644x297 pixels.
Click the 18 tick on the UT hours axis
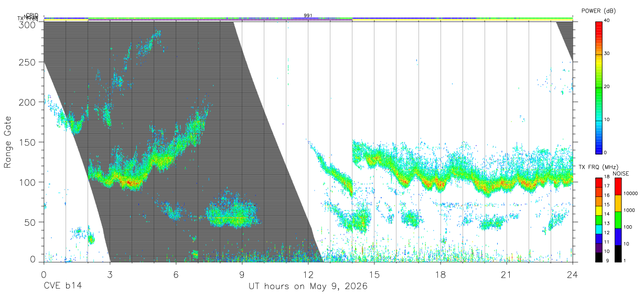tap(441, 274)
